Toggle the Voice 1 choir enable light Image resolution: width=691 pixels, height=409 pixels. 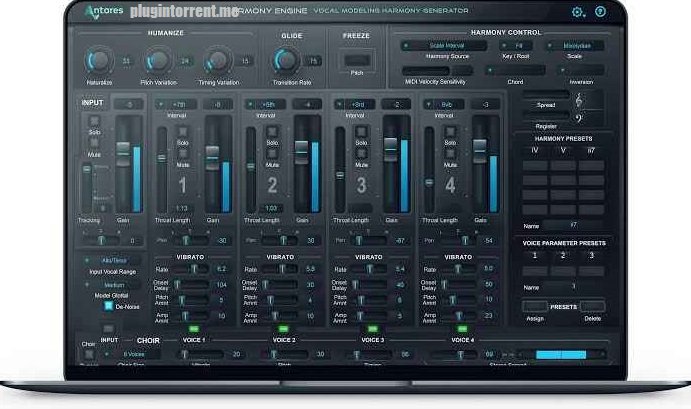pos(193,329)
